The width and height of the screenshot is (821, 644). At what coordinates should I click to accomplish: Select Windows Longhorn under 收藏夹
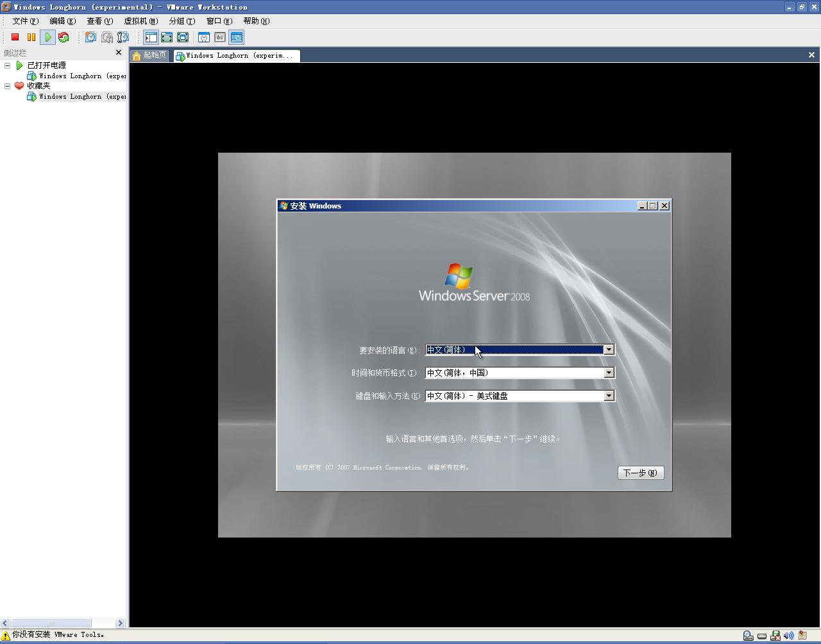77,96
